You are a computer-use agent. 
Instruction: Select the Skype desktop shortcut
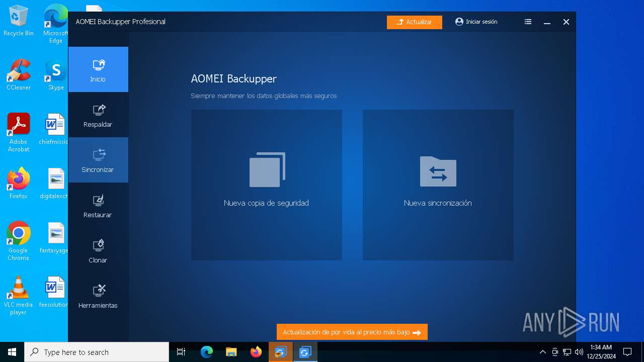pos(56,75)
